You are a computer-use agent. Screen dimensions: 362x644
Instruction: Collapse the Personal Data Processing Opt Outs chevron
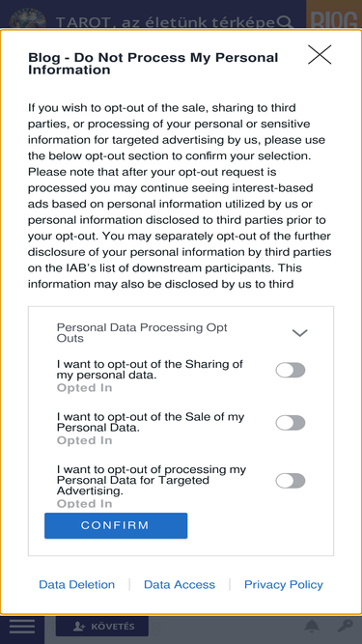click(299, 333)
